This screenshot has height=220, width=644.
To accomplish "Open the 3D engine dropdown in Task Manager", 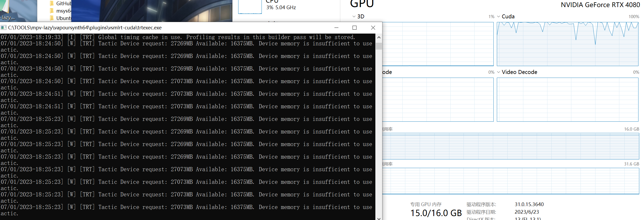I will click(354, 17).
